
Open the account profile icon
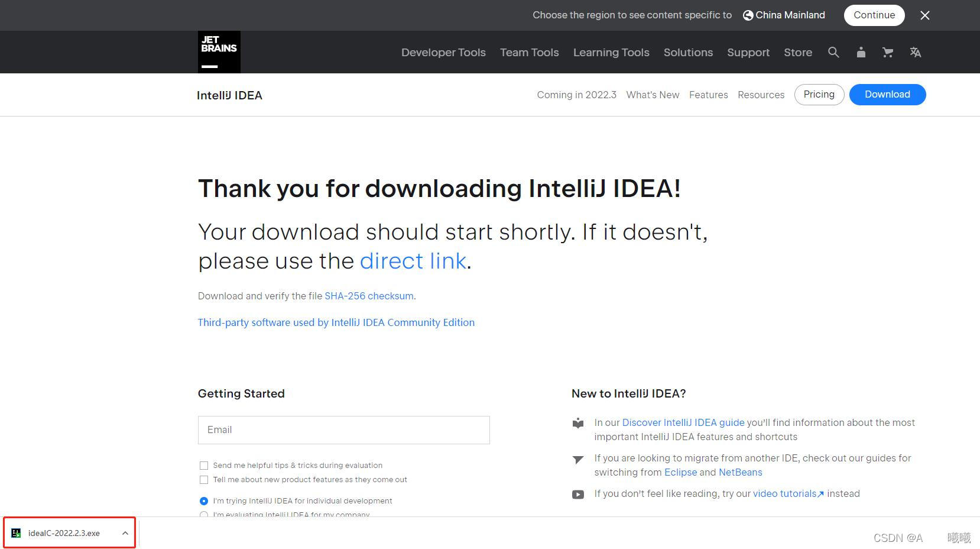tap(861, 52)
